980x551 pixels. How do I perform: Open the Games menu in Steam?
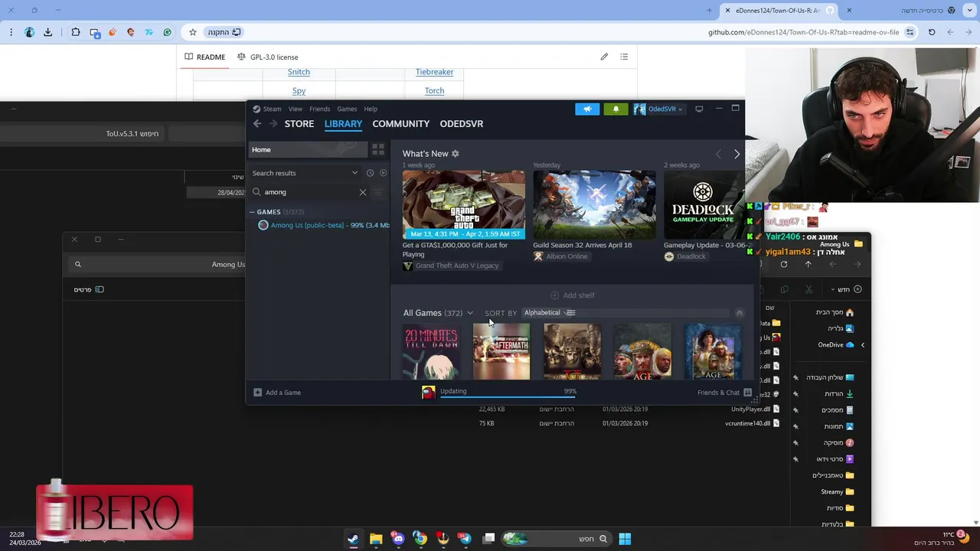(x=347, y=109)
